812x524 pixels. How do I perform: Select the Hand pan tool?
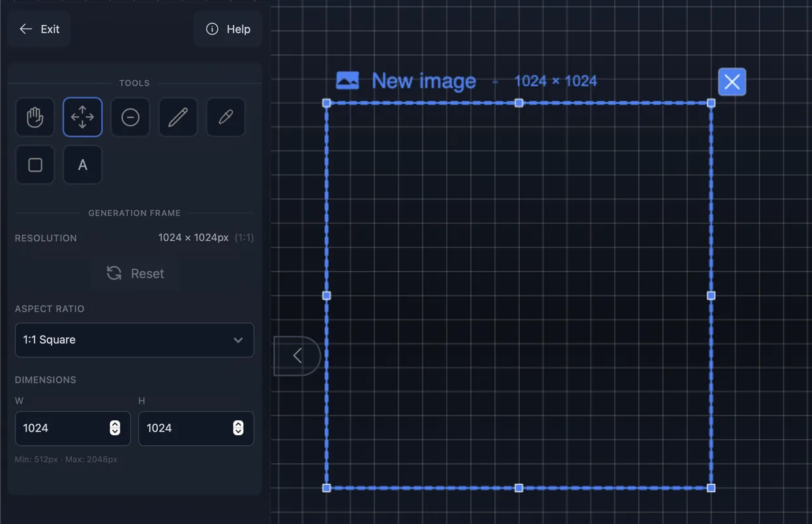click(x=35, y=117)
